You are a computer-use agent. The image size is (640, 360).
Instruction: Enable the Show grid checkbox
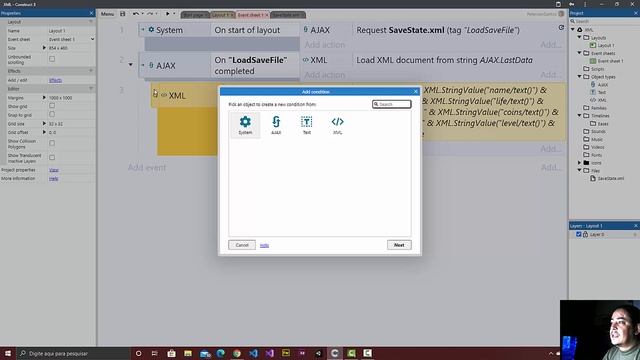(x=52, y=106)
